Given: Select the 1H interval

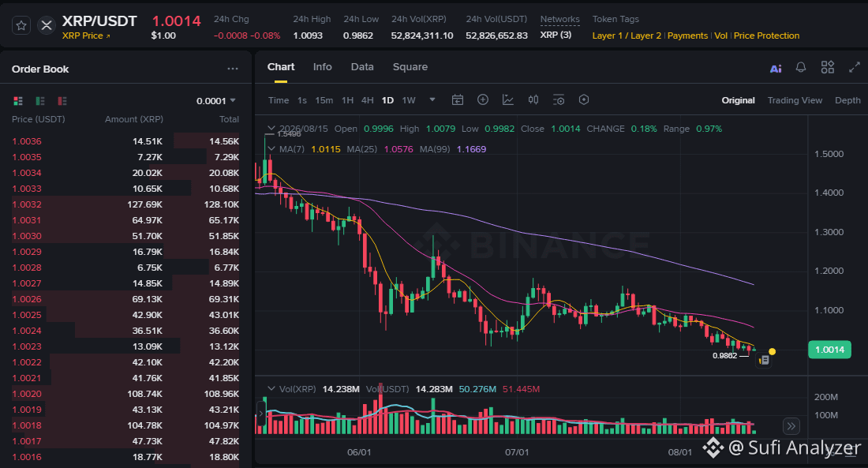Looking at the screenshot, I should click(347, 100).
